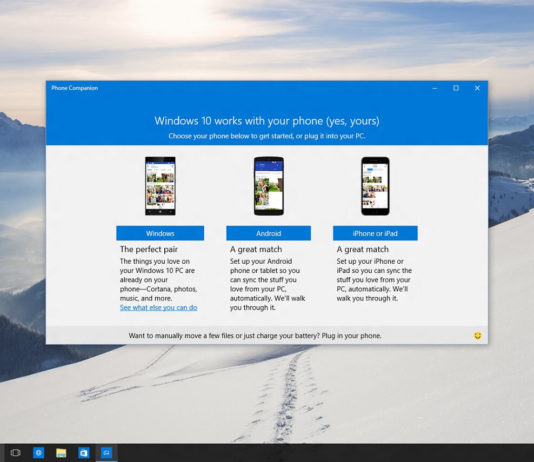Screen dimensions: 534x462
Task: Click the 'Set up your Android' description
Action: pyautogui.click(x=268, y=284)
